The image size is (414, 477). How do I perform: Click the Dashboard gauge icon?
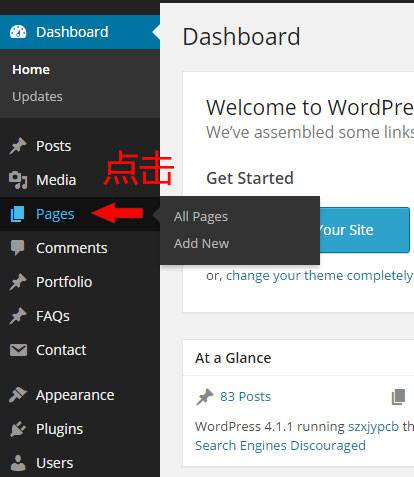point(18,32)
